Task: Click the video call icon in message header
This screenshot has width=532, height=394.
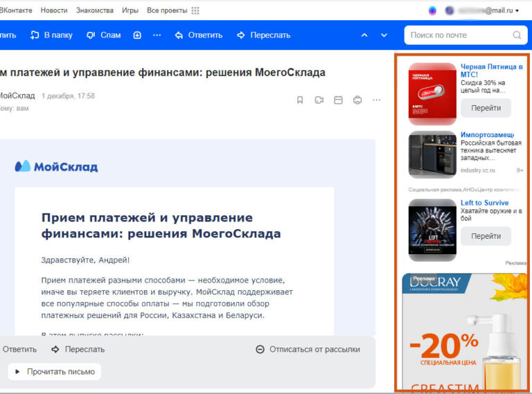Action: [319, 100]
